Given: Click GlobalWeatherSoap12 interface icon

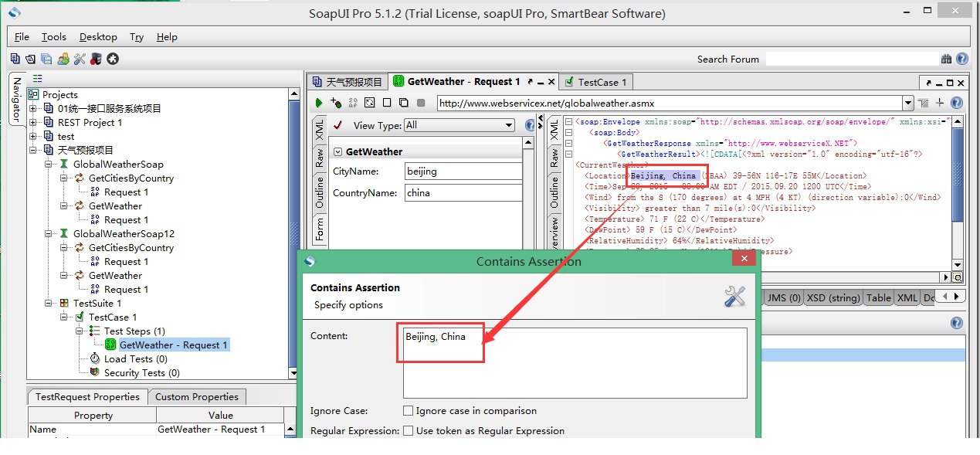Looking at the screenshot, I should pyautogui.click(x=64, y=233).
